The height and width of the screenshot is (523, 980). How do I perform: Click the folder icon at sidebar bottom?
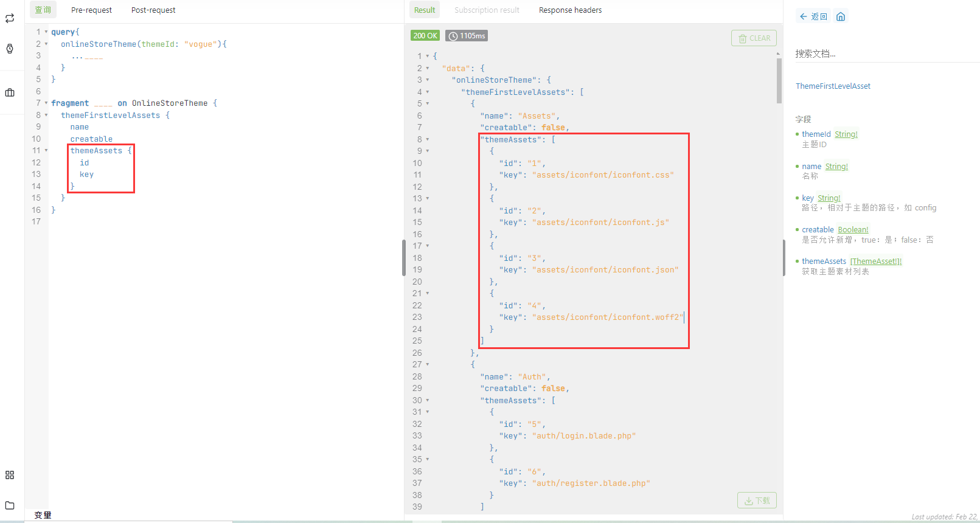(x=10, y=505)
